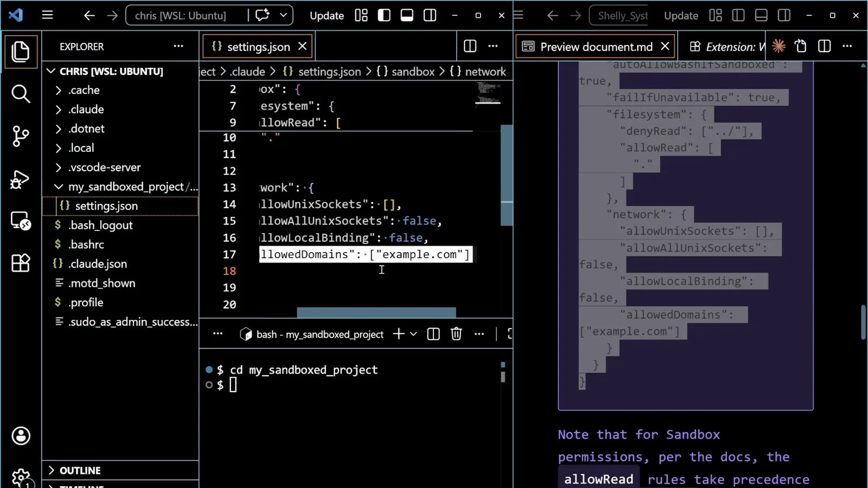Screen dimensions: 868x488
Task: Go back with left window's back arrow
Action: (89, 15)
